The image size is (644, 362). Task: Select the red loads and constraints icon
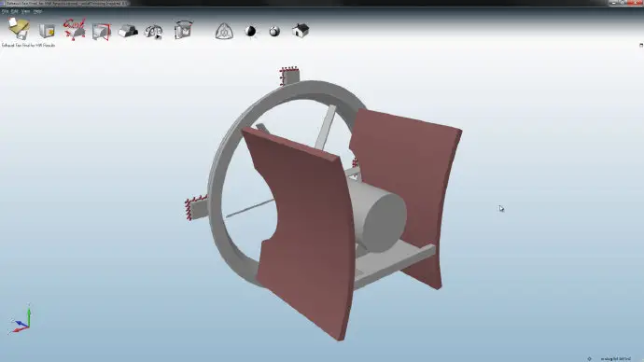pyautogui.click(x=75, y=30)
